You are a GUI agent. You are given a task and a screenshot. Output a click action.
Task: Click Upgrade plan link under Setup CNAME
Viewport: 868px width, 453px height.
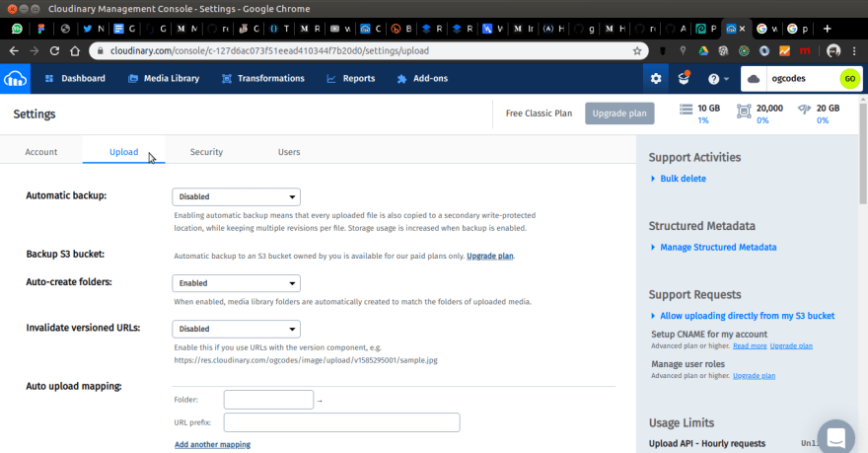click(791, 345)
